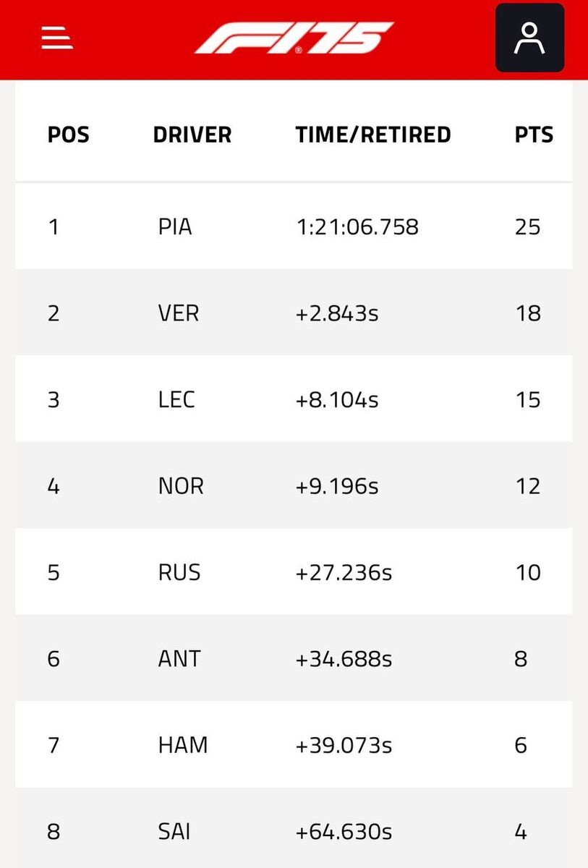Click the PTS column header
588x868 pixels.
click(534, 135)
